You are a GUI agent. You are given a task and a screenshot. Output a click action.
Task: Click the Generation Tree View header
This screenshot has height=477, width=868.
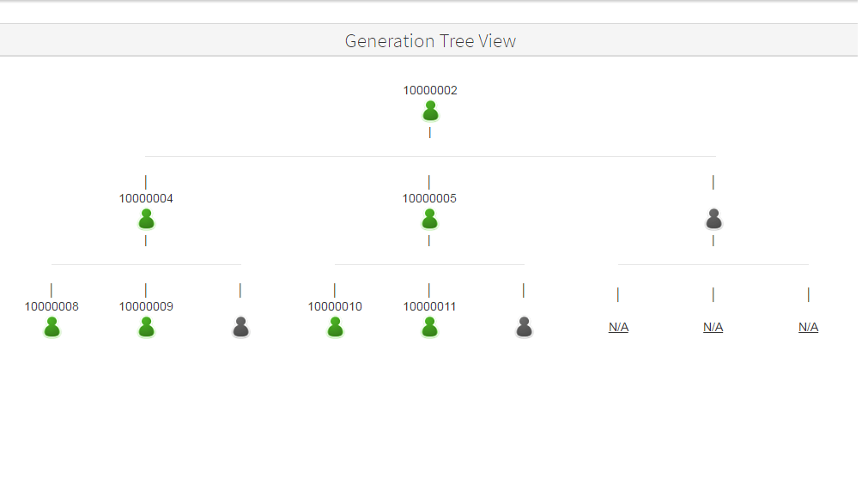[x=430, y=40]
